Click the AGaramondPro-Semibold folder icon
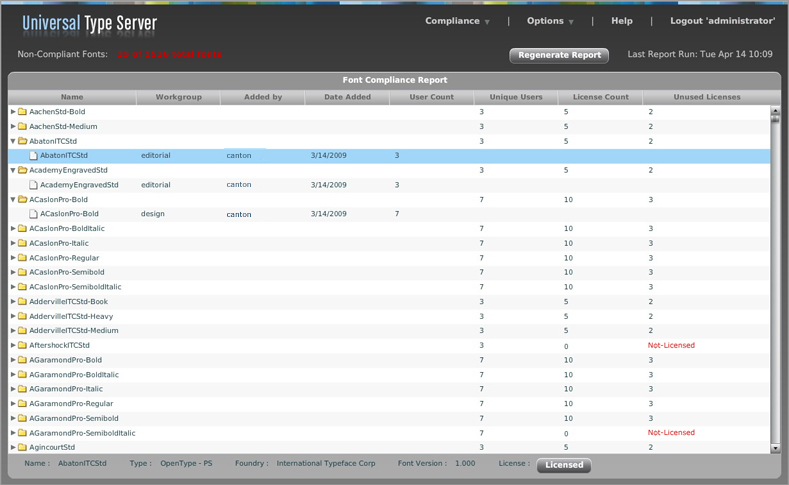Screen dimensions: 789x485 22,418
